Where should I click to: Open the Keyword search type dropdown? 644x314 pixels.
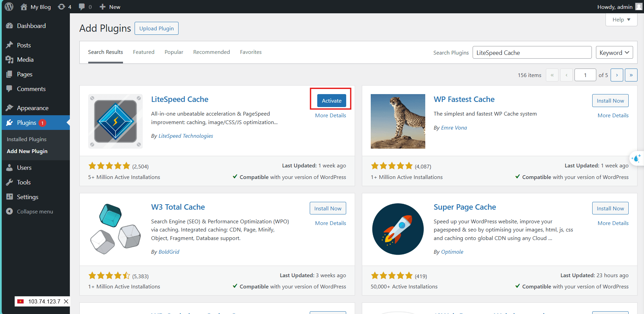(614, 53)
